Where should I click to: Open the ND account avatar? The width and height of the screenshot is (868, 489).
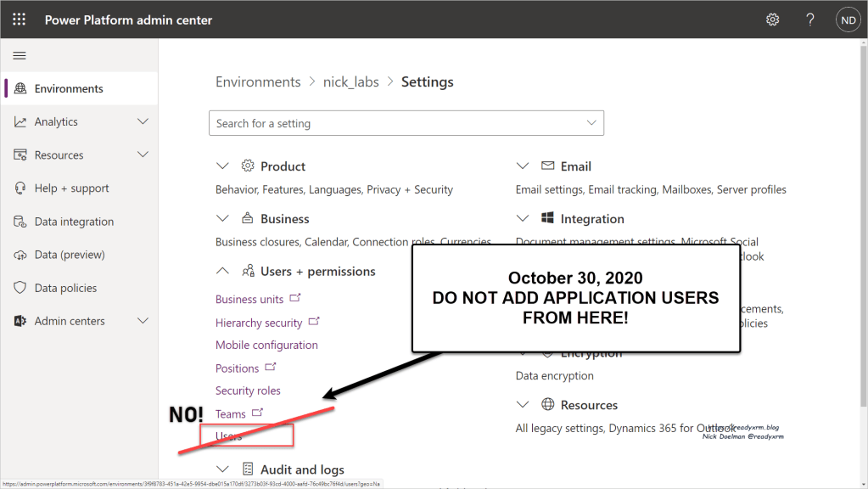click(x=847, y=20)
